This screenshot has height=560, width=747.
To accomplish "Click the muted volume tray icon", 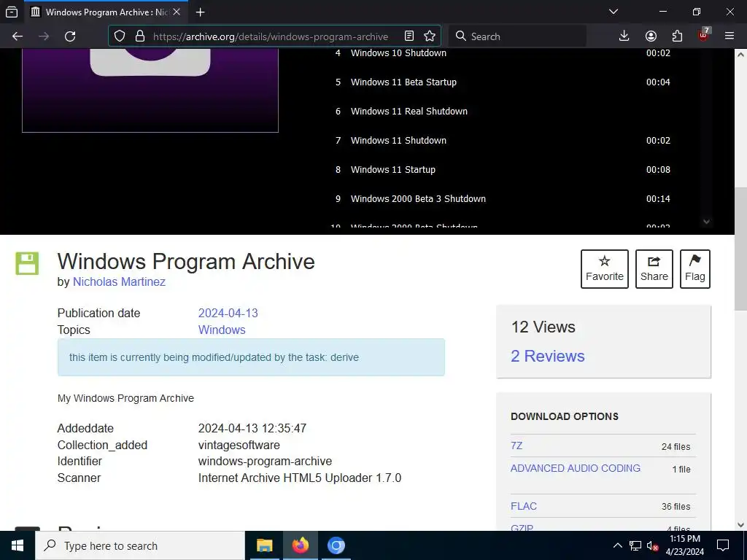I will (x=653, y=545).
